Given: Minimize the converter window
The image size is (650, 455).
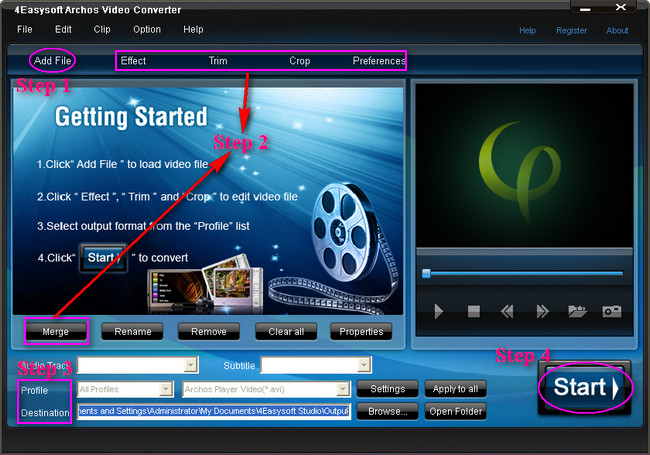Looking at the screenshot, I should [585, 8].
